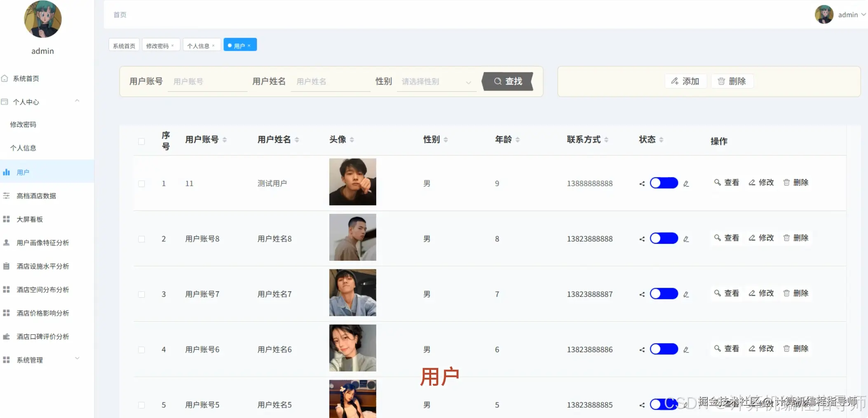Click the share icon in row 用户账号7
The width and height of the screenshot is (868, 418).
642,294
